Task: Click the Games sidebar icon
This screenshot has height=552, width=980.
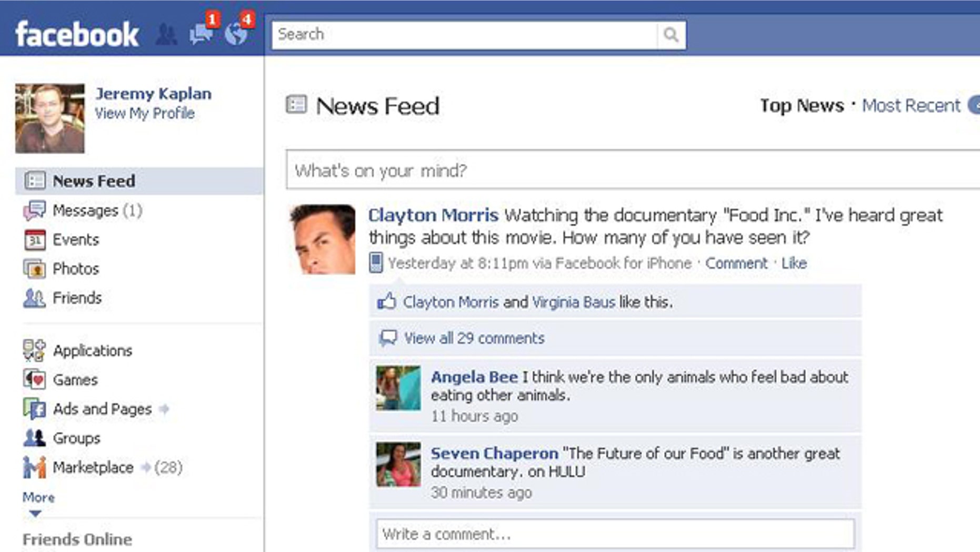Action: pyautogui.click(x=35, y=379)
